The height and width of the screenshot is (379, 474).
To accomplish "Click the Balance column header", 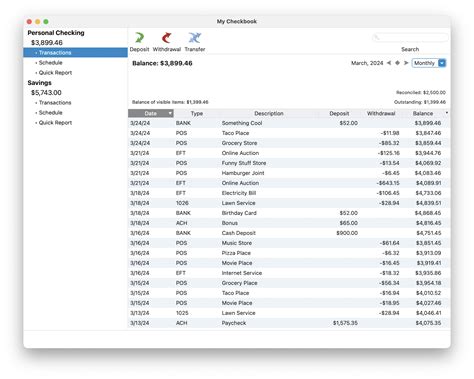I will [x=423, y=113].
